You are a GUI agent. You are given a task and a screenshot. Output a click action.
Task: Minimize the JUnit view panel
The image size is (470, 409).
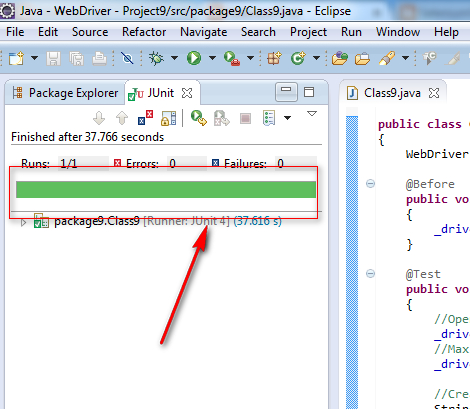[x=286, y=92]
